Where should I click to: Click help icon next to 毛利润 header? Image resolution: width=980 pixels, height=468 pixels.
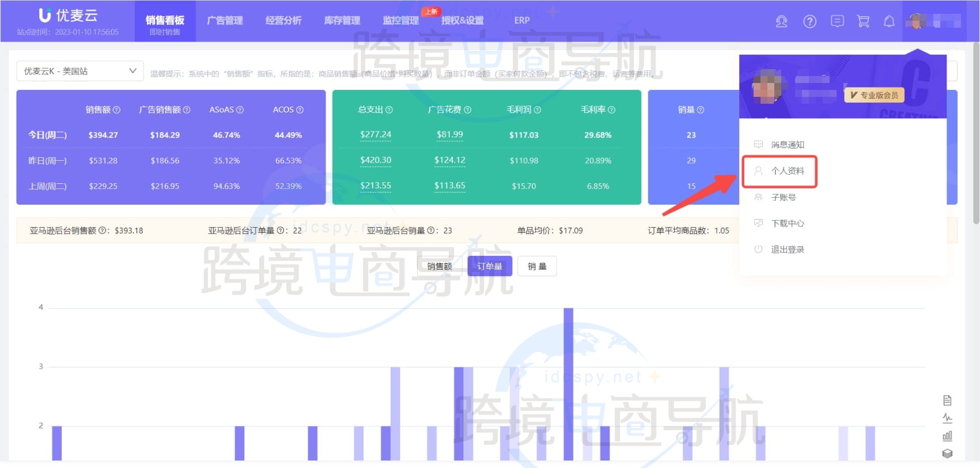coord(538,110)
